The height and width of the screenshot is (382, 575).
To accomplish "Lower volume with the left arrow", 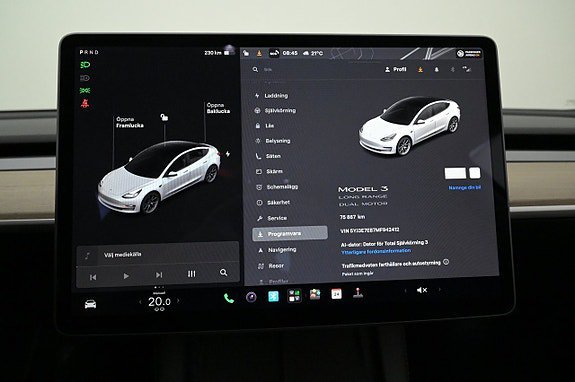I will 405,290.
